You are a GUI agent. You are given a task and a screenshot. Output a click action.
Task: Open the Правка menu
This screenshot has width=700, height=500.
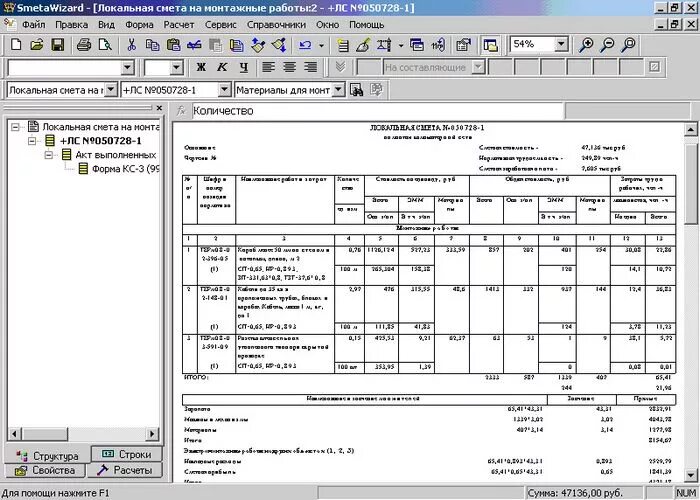[x=71, y=25]
